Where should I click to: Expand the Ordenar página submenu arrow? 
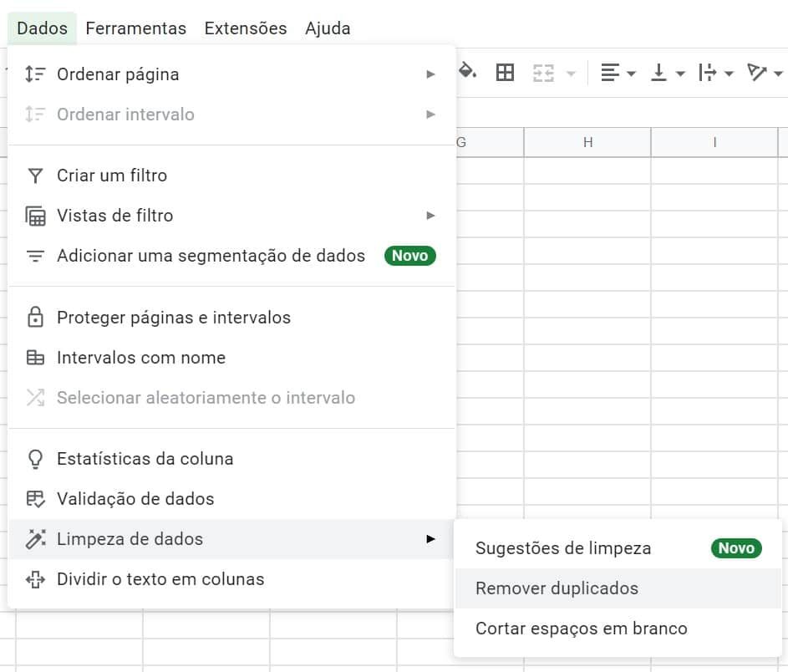coord(430,74)
